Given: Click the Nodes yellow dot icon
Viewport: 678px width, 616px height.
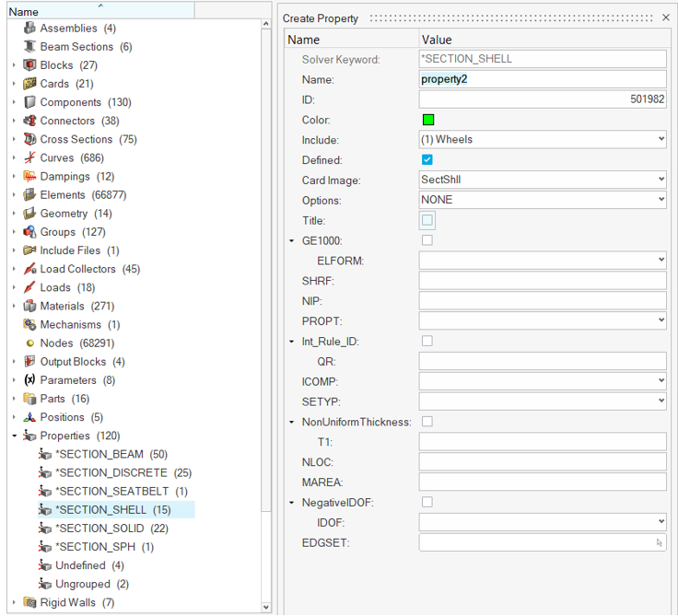Looking at the screenshot, I should pyautogui.click(x=29, y=343).
